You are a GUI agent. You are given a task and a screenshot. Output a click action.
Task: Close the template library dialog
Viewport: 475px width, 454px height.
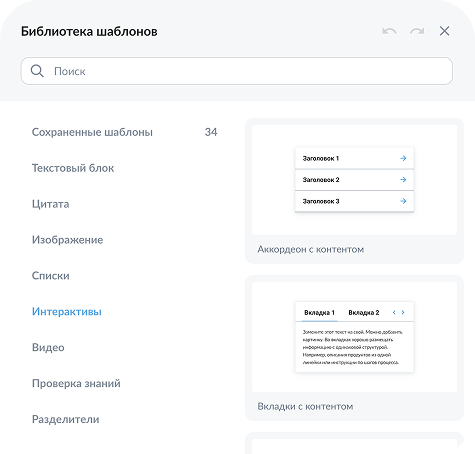click(x=444, y=31)
